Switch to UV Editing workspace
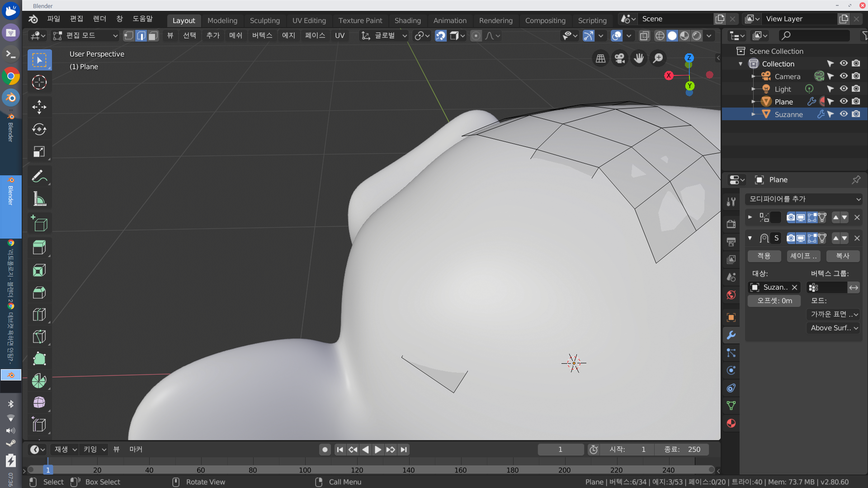This screenshot has height=488, width=868. tap(309, 20)
